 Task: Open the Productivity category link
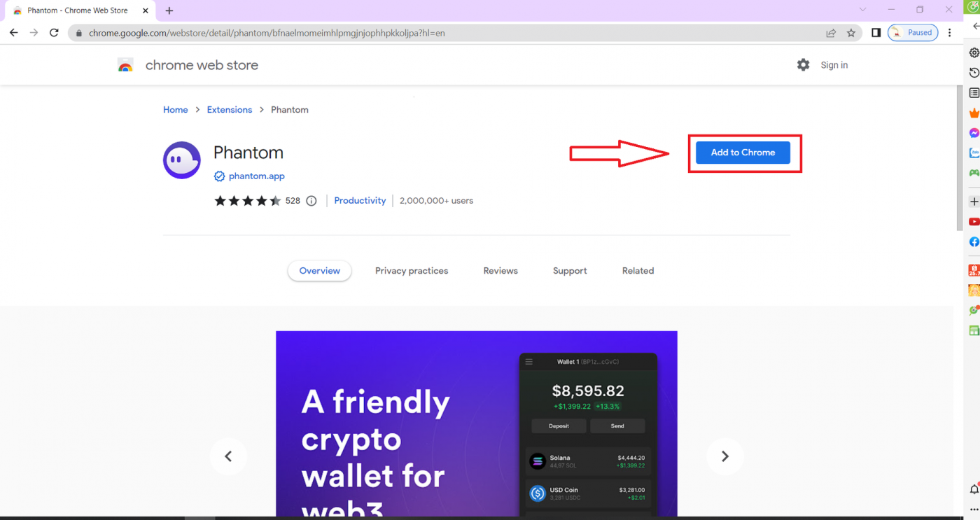pos(360,201)
